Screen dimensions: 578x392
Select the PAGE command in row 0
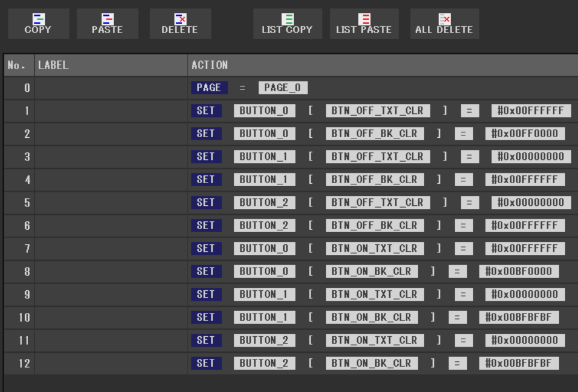(208, 88)
